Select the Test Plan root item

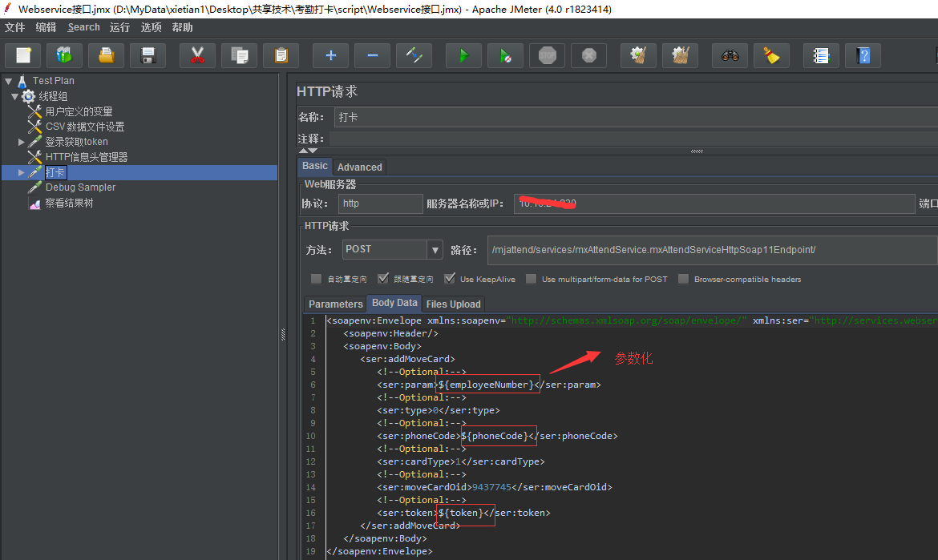[x=53, y=81]
